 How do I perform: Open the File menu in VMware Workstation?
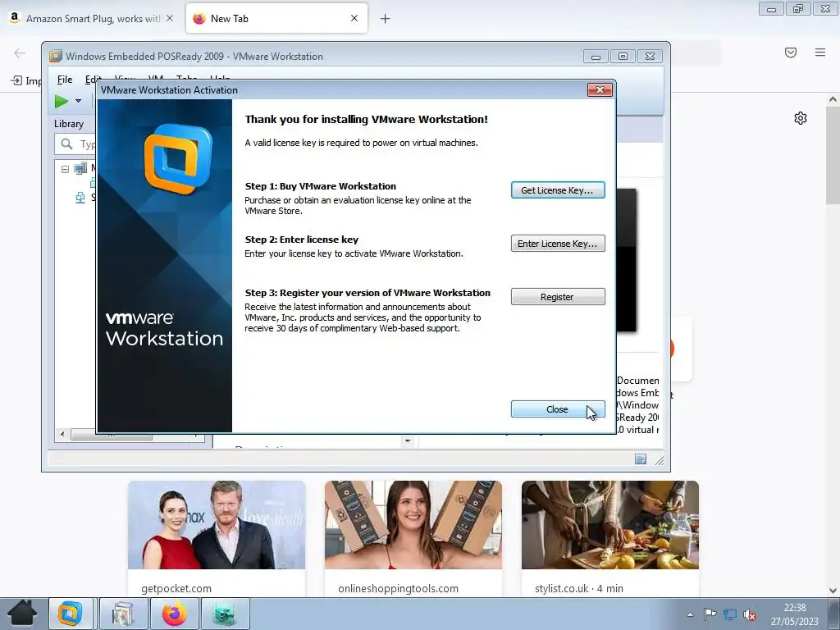(x=65, y=80)
